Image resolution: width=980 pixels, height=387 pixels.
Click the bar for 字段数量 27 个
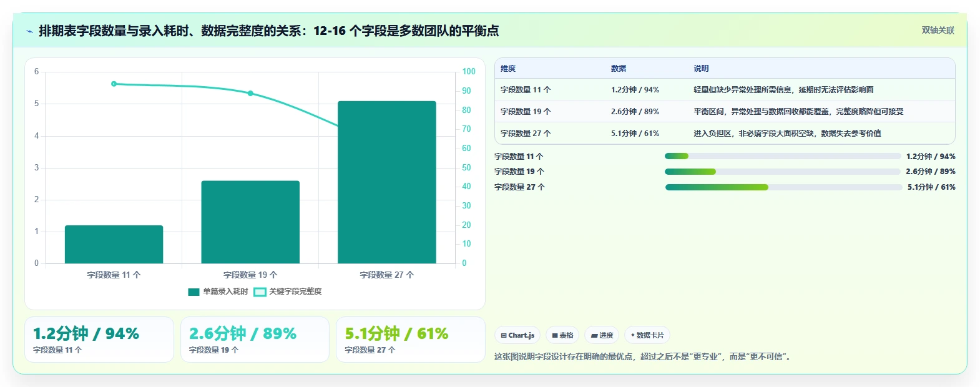(387, 182)
